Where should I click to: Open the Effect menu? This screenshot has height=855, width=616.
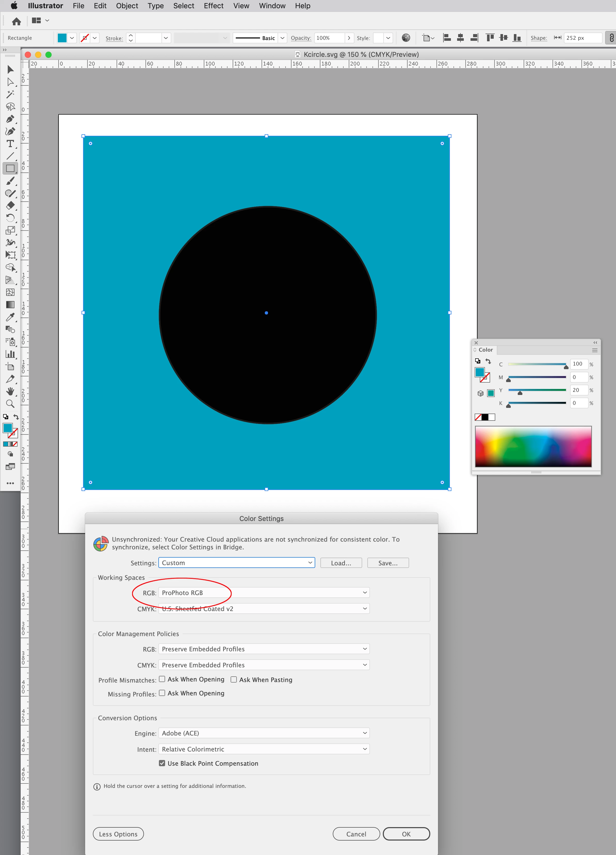coord(213,6)
